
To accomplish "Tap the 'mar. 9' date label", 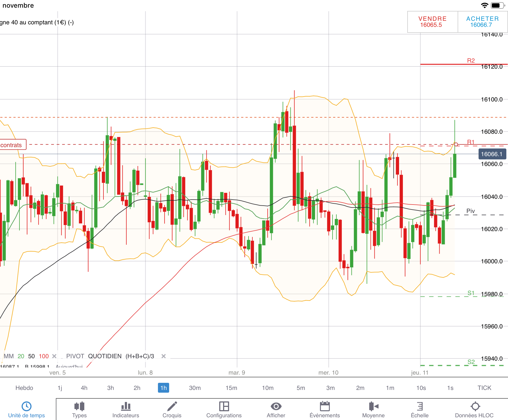I will point(237,372).
